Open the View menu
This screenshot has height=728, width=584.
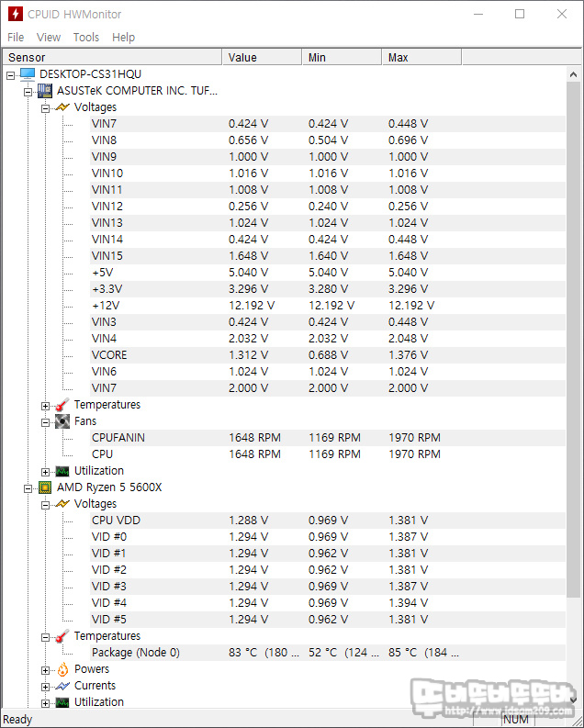point(49,37)
